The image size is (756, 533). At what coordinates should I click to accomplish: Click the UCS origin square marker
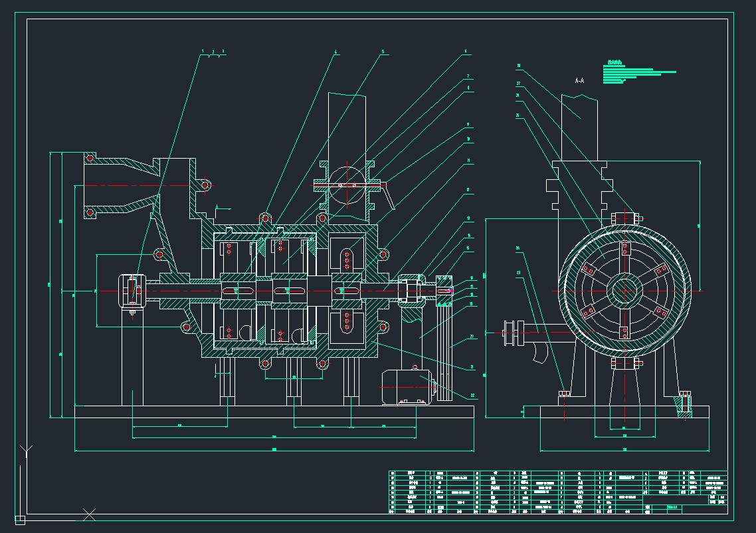coord(20,519)
